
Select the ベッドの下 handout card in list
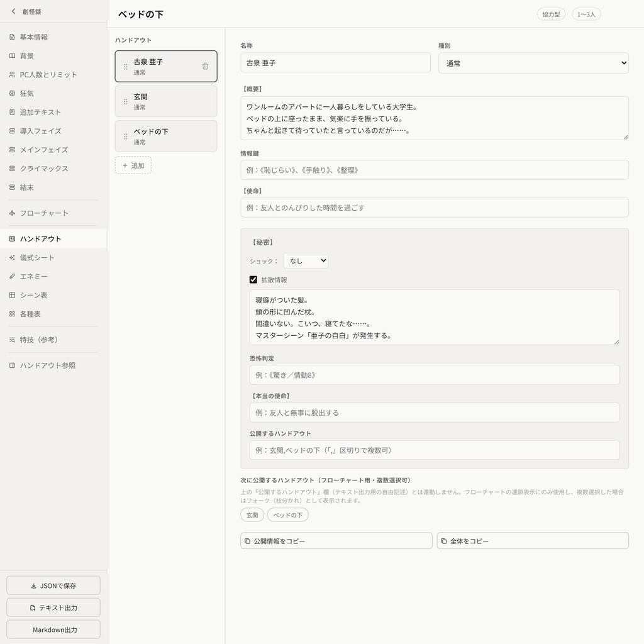coord(166,136)
